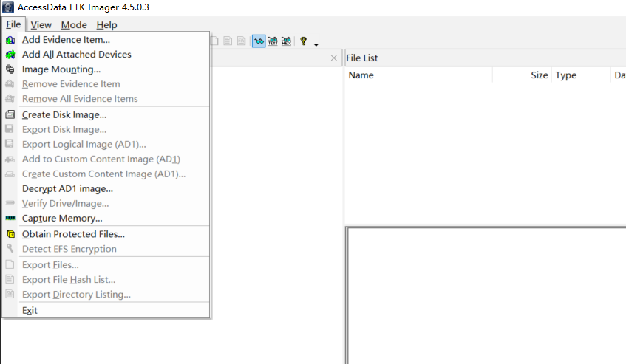The image size is (626, 364).
Task: Select Create Disk Image from the File menu
Action: coord(64,114)
